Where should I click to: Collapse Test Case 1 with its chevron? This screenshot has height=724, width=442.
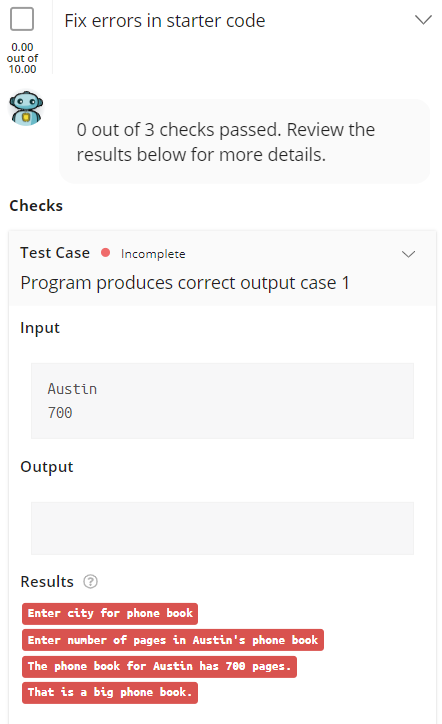[408, 254]
